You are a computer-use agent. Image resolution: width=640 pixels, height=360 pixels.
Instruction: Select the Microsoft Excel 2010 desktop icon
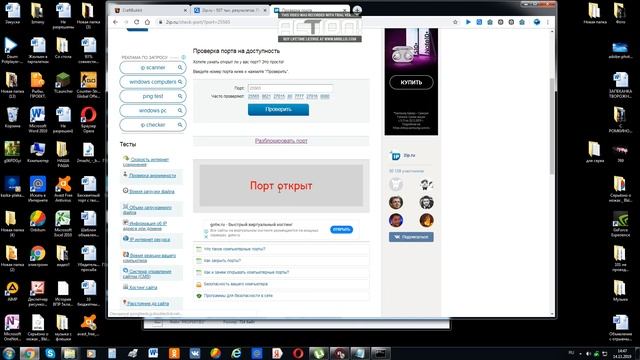[x=63, y=223]
